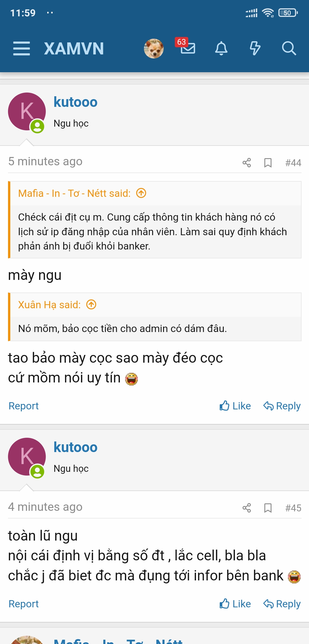The width and height of the screenshot is (309, 644).
Task: Tap kutooo's K avatar on post #45
Action: (x=27, y=457)
